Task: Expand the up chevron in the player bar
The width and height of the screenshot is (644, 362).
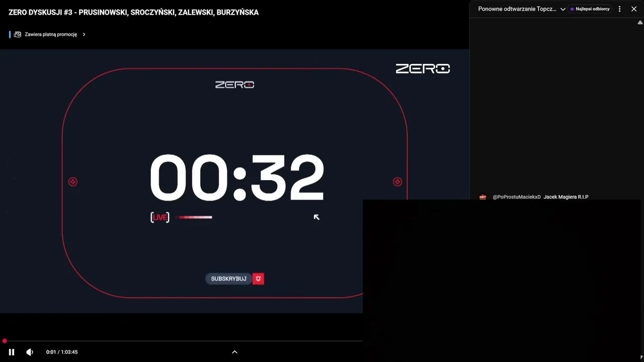Action: click(x=234, y=352)
